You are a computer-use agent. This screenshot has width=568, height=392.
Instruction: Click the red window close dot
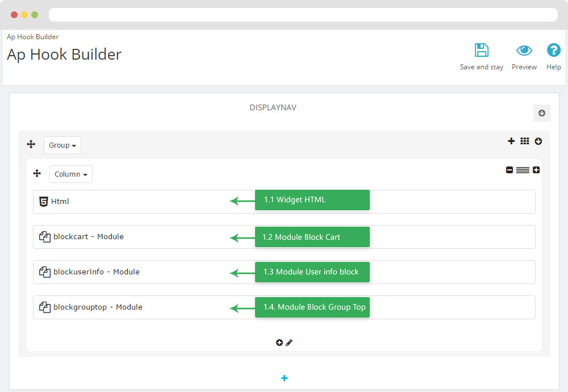pos(14,15)
